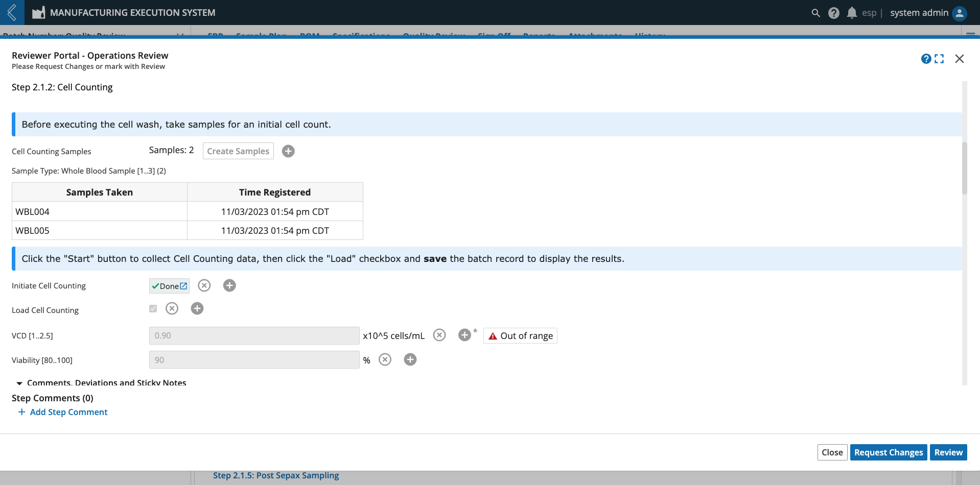Click WBL004 time registered cell

(275, 211)
